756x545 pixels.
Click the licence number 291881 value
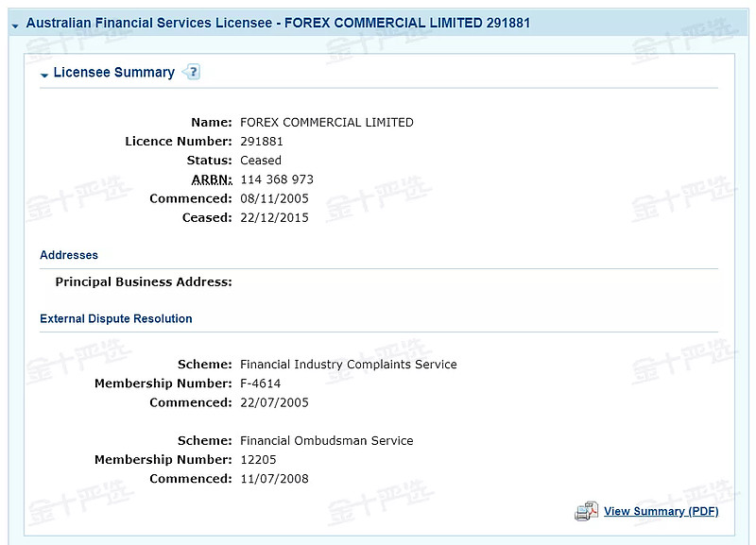pos(261,142)
